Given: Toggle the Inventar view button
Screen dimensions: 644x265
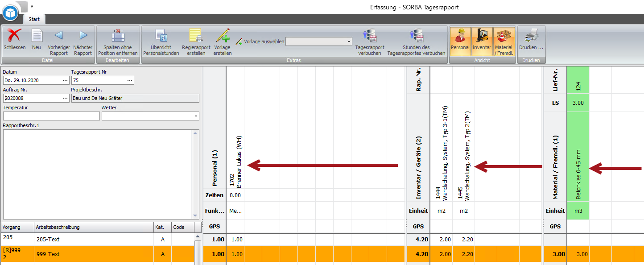Looking at the screenshot, I should [482, 41].
